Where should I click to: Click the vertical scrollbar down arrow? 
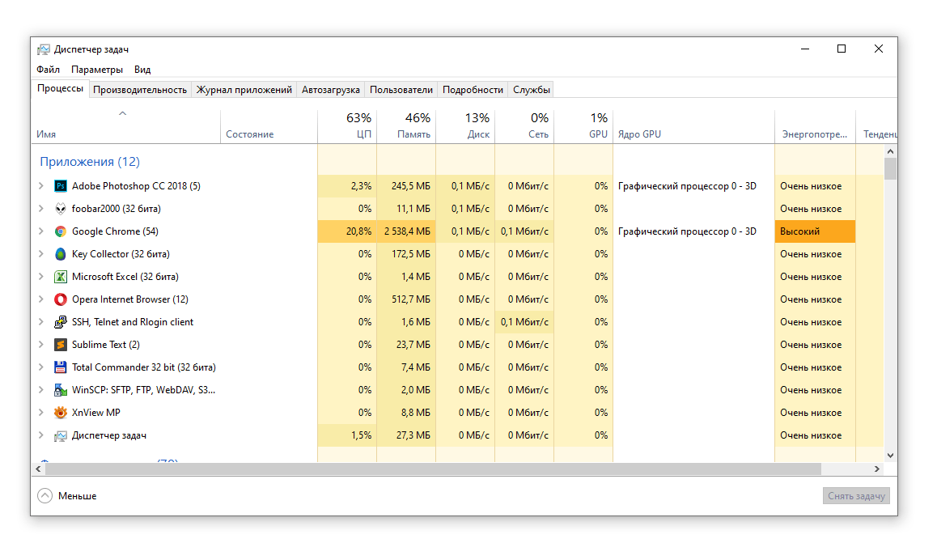click(x=890, y=456)
